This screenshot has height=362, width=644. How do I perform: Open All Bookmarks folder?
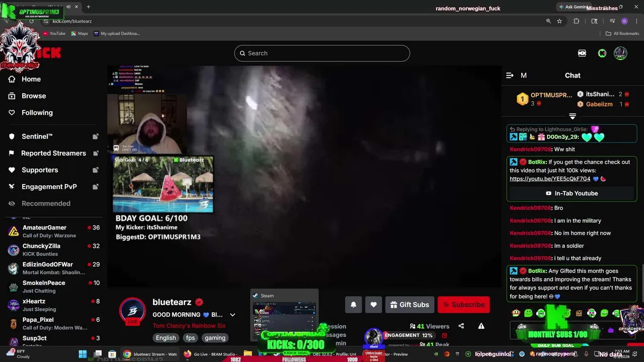click(x=622, y=33)
